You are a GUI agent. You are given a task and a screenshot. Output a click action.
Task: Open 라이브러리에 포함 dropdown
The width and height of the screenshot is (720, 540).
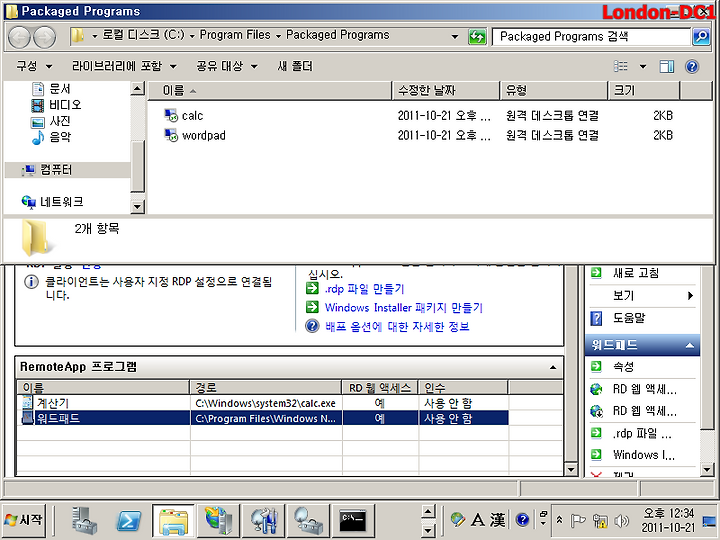coord(124,66)
